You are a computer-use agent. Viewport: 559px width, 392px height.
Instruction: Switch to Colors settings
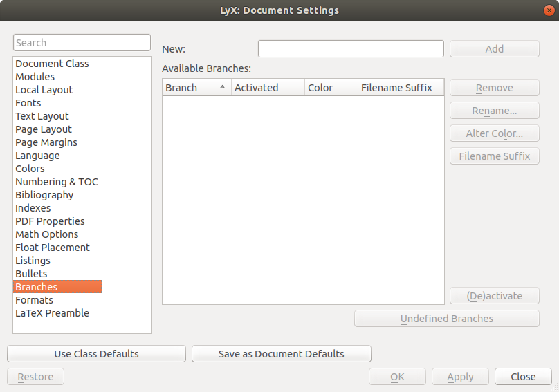click(x=30, y=169)
